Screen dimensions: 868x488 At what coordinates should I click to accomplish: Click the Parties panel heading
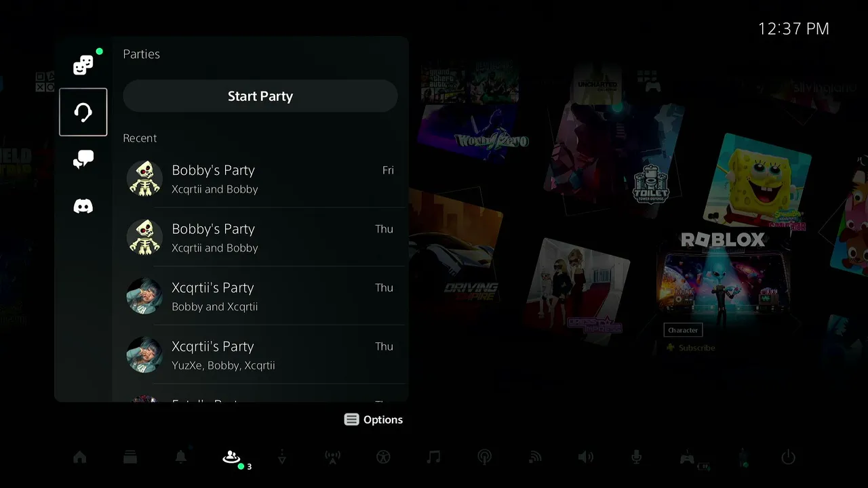click(x=141, y=54)
